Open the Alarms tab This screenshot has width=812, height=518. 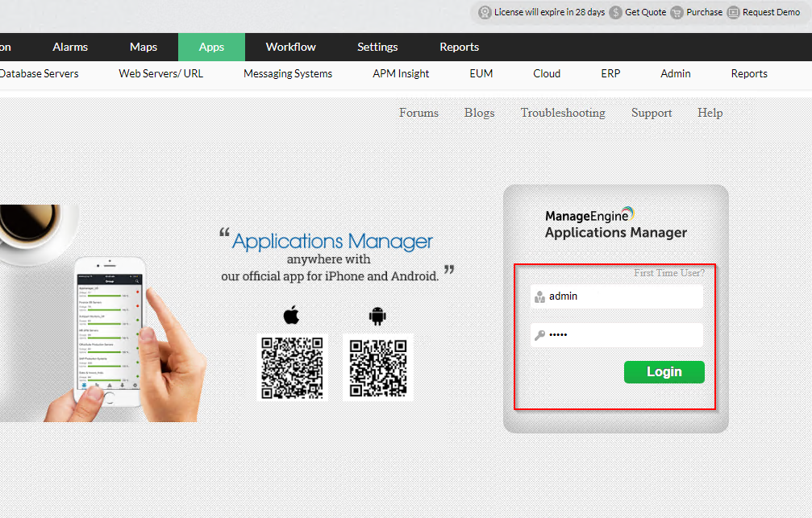70,47
